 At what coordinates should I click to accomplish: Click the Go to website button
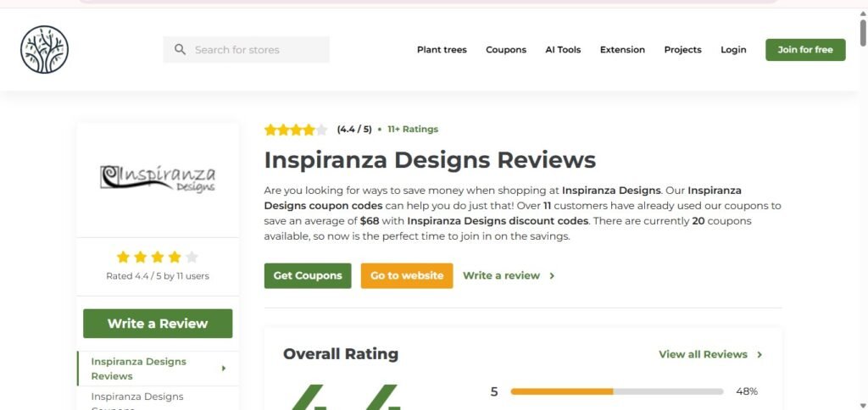(x=407, y=275)
